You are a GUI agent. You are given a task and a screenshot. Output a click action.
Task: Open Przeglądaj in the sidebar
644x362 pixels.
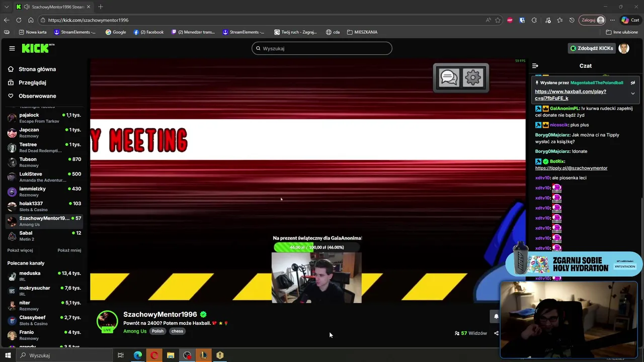(32, 82)
